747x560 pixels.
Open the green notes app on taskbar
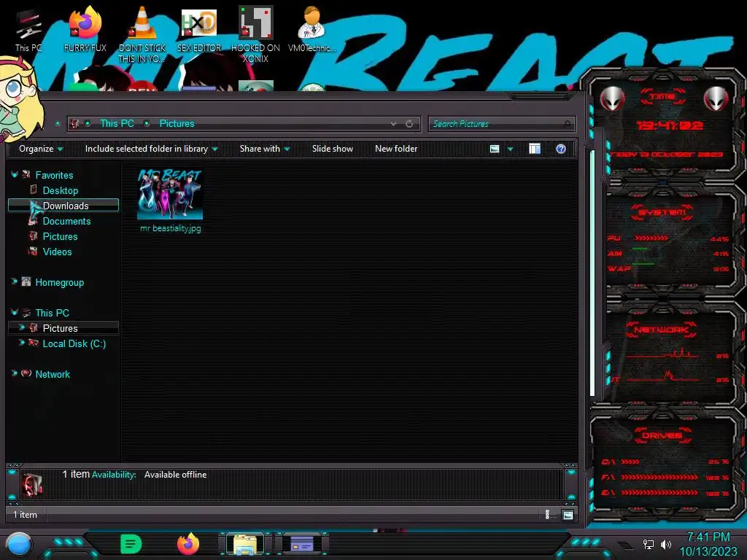pyautogui.click(x=131, y=544)
